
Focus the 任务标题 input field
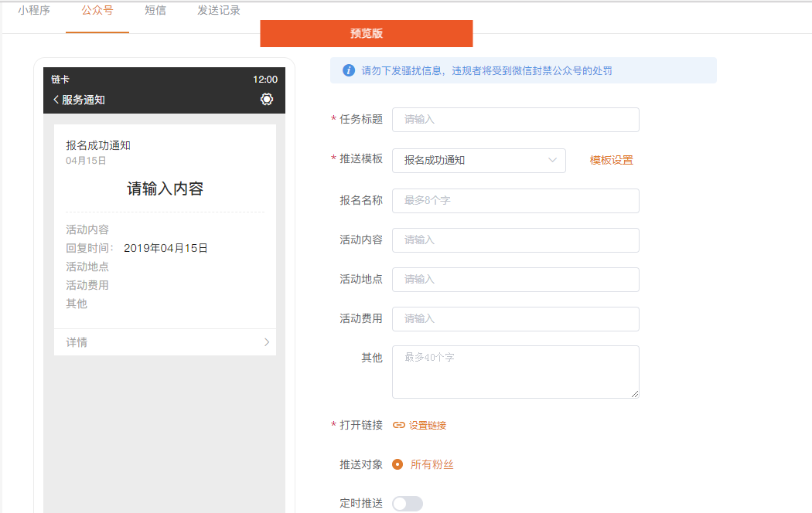coord(515,120)
